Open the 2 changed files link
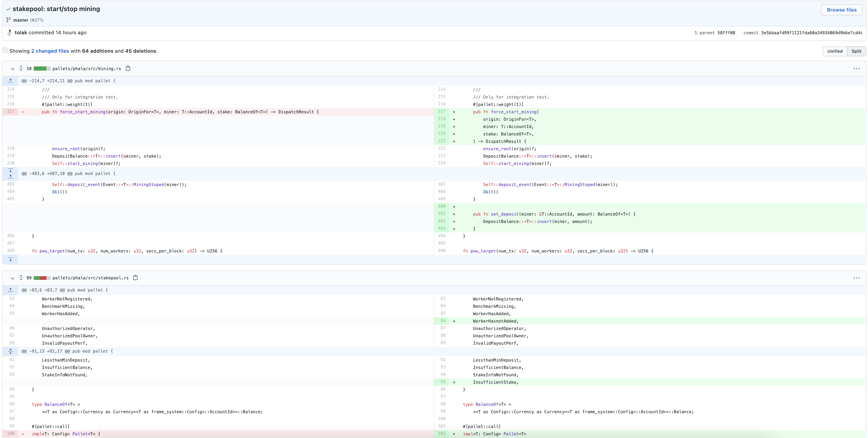 [50, 51]
